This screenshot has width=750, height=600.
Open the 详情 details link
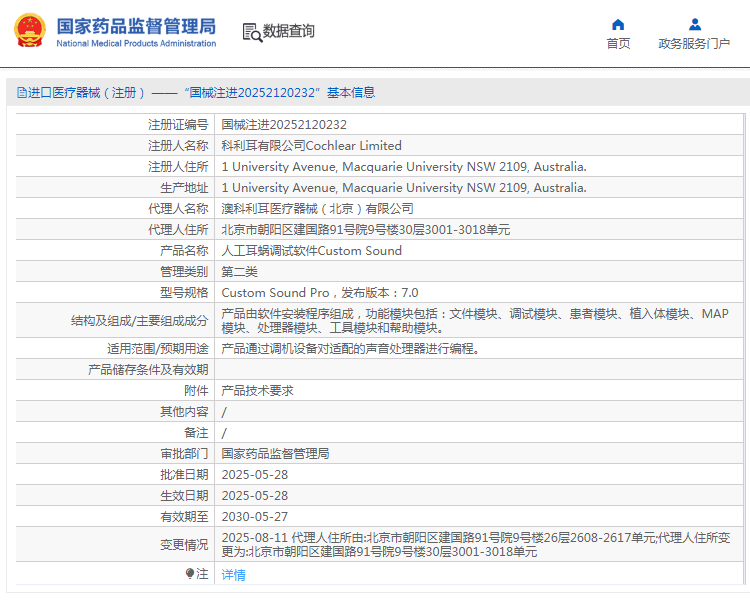coord(233,575)
